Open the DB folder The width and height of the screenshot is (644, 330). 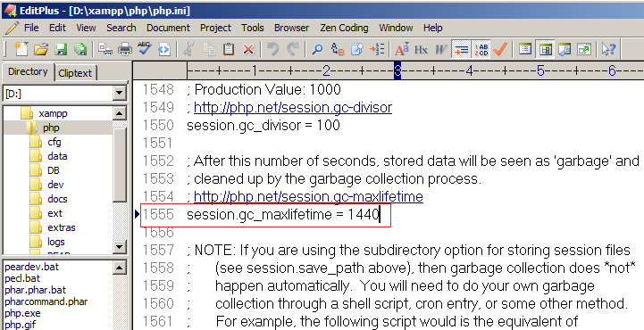point(54,170)
